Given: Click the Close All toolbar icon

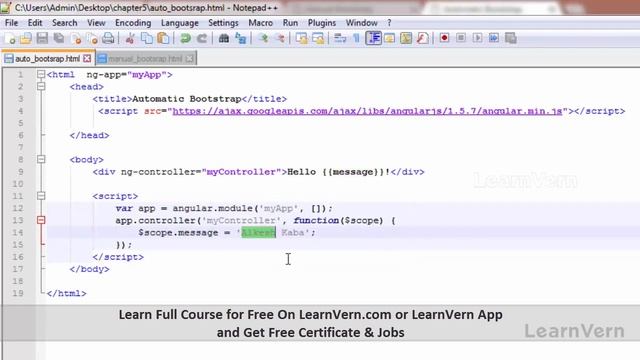Looking at the screenshot, I should point(92,38).
